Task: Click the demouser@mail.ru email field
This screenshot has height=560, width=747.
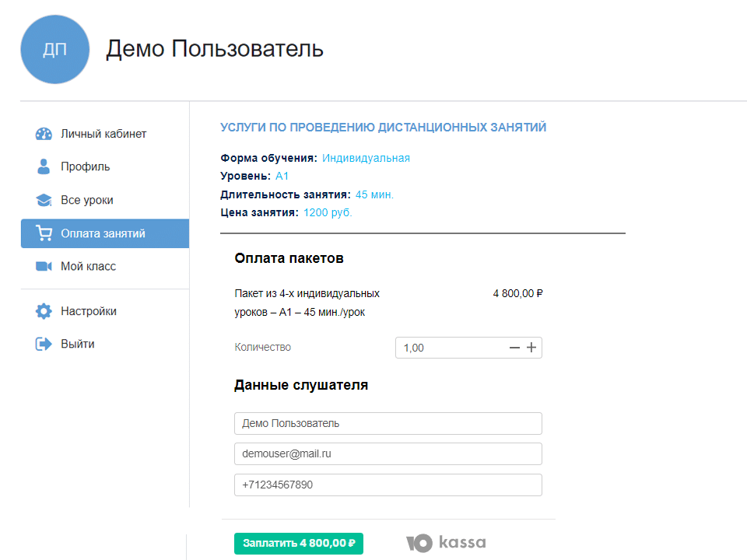Action: pos(388,453)
